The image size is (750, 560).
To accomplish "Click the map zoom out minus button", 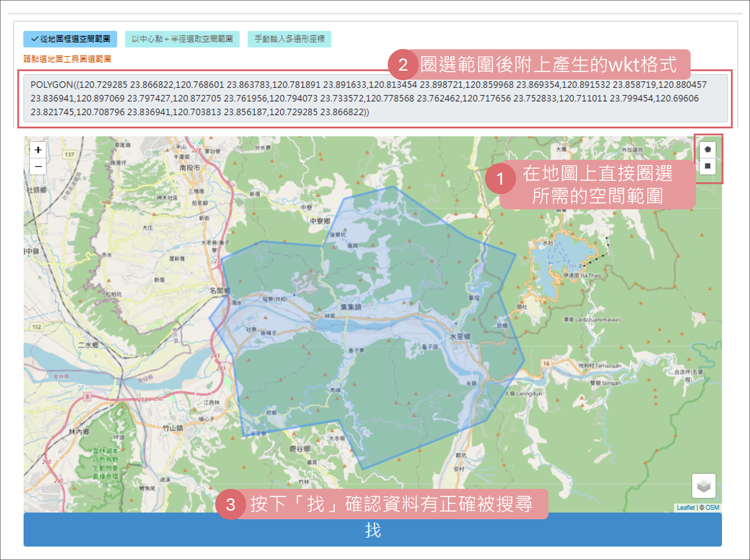I will click(x=38, y=166).
